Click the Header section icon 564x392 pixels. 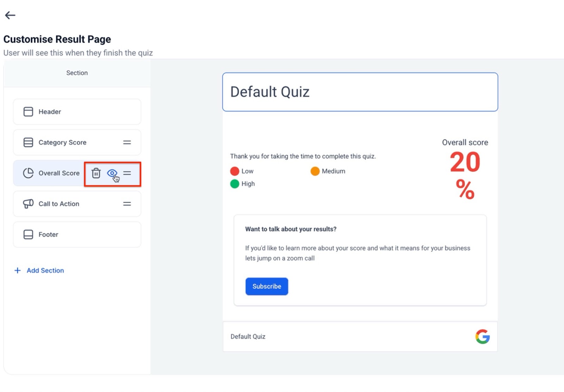tap(28, 112)
